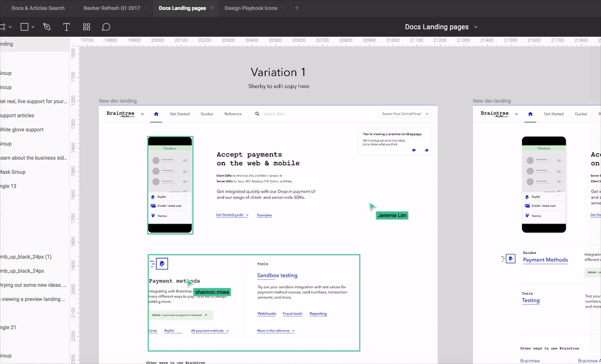The width and height of the screenshot is (601, 364).
Task: Click the components grid icon in the toolbar
Action: pyautogui.click(x=87, y=27)
